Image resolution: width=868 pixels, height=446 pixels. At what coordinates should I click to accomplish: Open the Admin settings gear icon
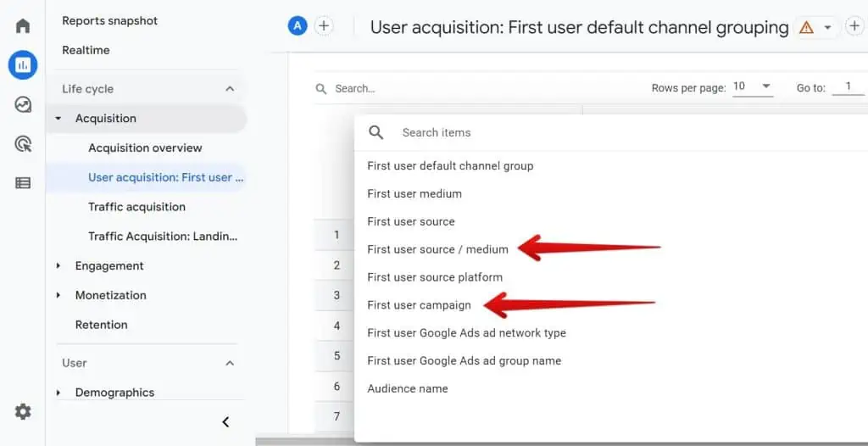[x=23, y=411]
